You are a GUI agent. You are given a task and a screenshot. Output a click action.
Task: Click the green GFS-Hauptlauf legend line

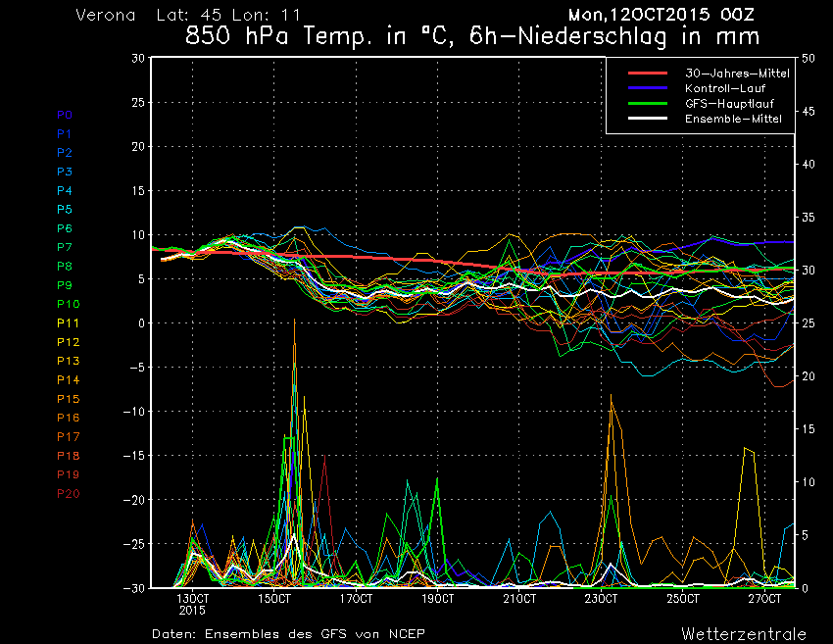pos(648,103)
